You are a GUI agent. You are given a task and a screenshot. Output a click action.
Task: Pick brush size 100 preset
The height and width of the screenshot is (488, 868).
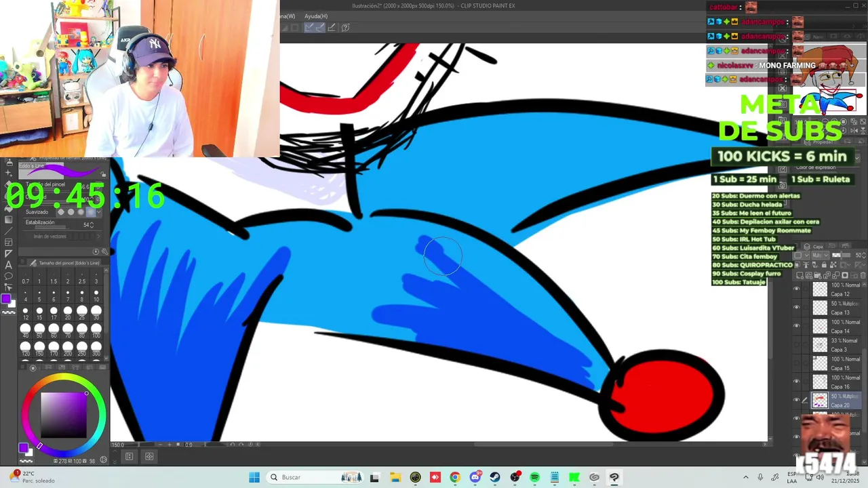(x=96, y=332)
